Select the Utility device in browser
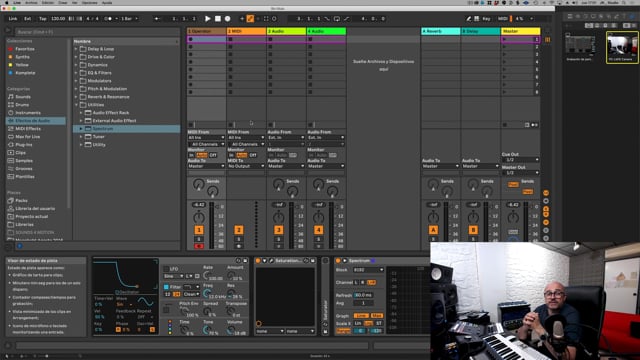Viewport: 640px width, 360px height. (99, 144)
